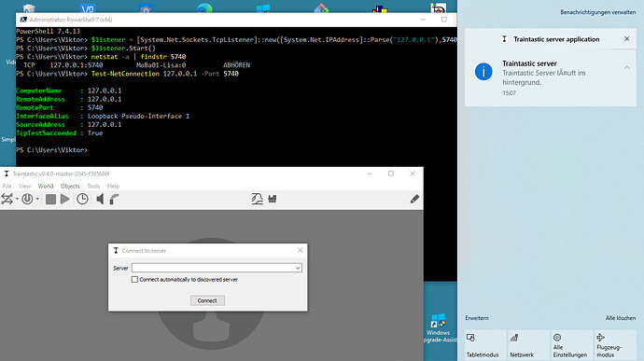Expand the Server dropdown arrow
644x361 pixels.
[x=298, y=268]
